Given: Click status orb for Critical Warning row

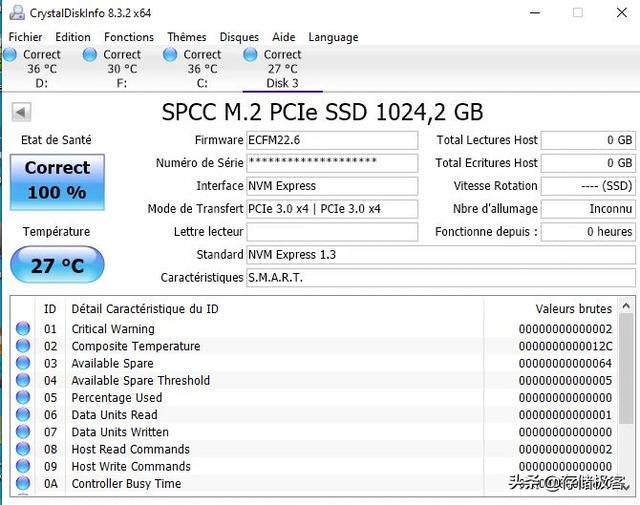Looking at the screenshot, I should coord(23,328).
